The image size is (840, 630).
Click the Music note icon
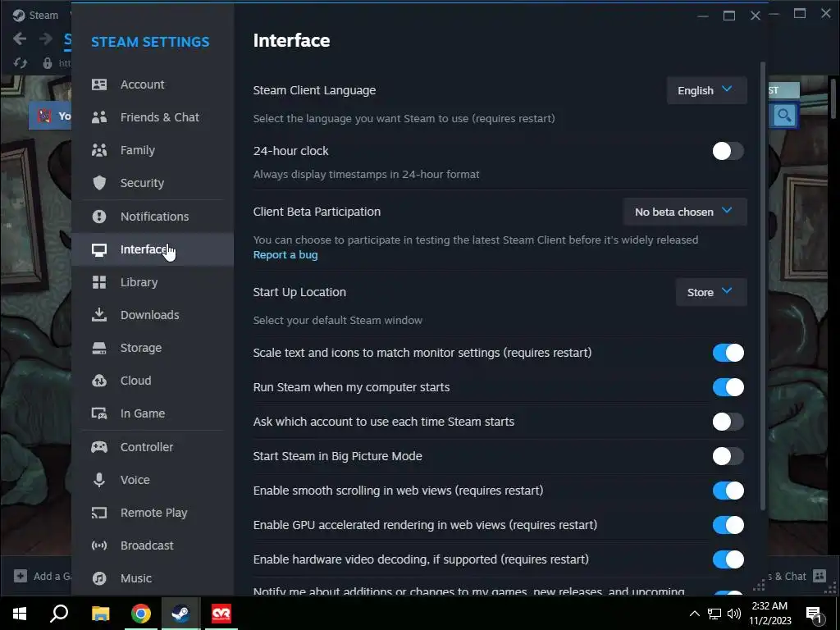99,578
